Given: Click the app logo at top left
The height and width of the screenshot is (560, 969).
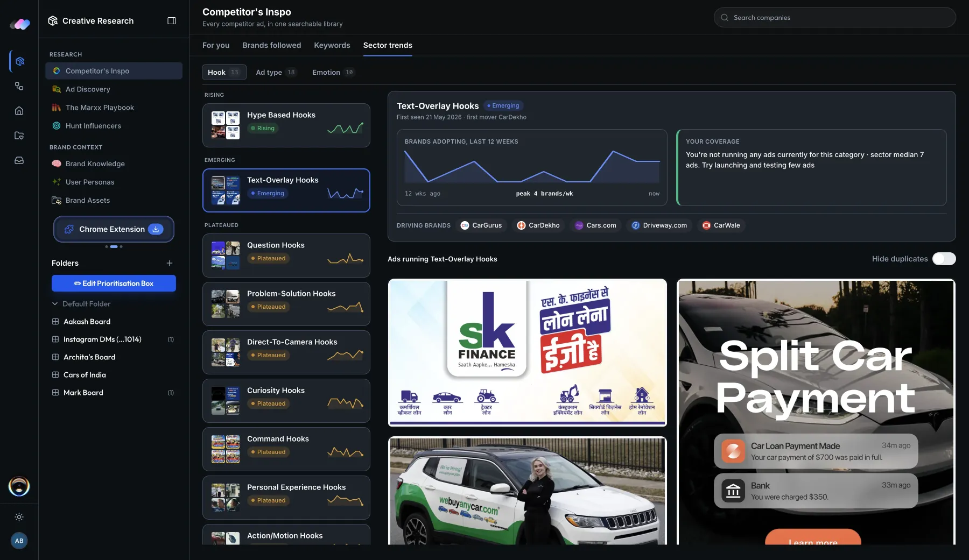Looking at the screenshot, I should (x=20, y=24).
